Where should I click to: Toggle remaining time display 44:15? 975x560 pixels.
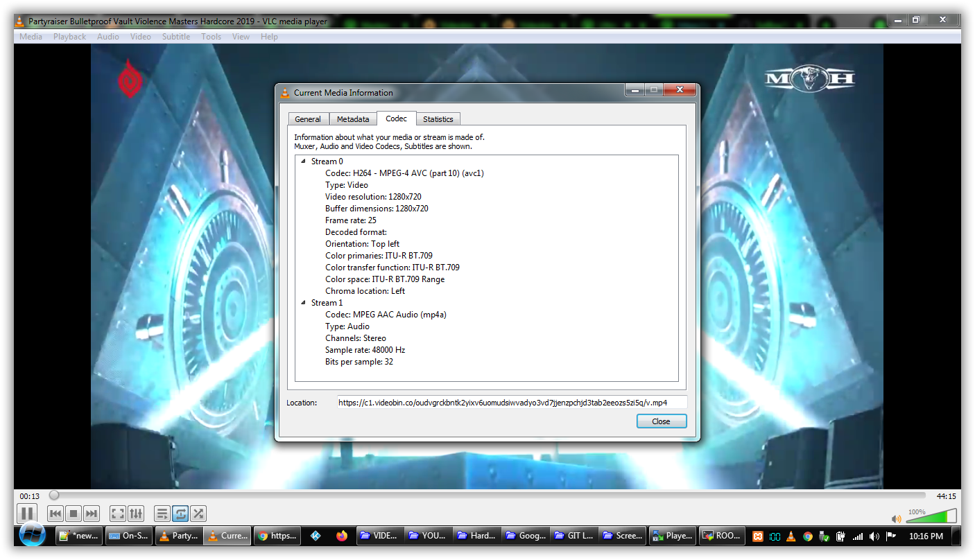click(x=946, y=496)
